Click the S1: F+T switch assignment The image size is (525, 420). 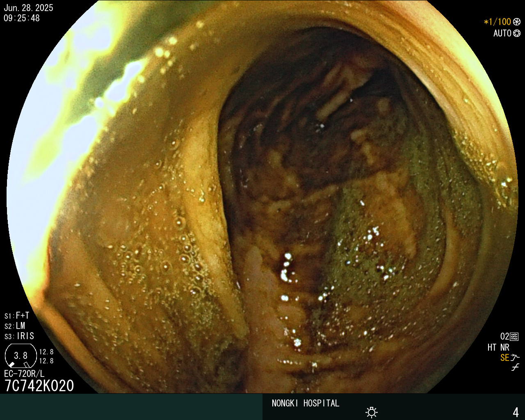(x=17, y=315)
